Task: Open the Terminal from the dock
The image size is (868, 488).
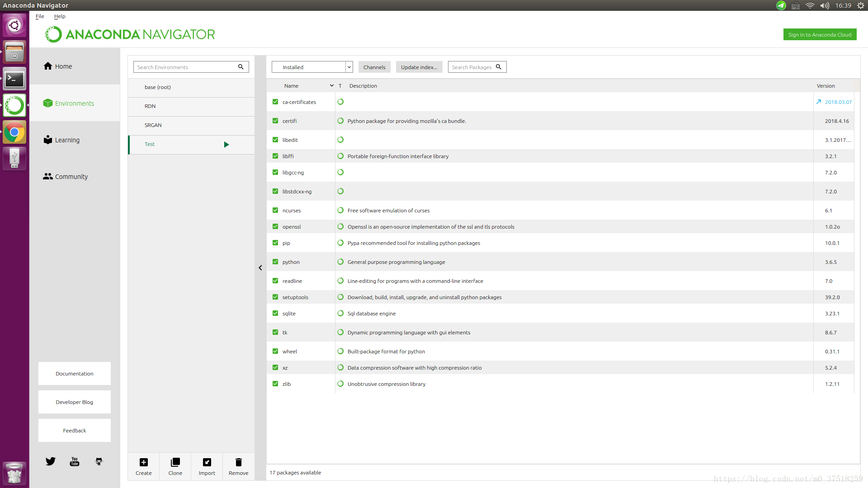Action: 14,79
